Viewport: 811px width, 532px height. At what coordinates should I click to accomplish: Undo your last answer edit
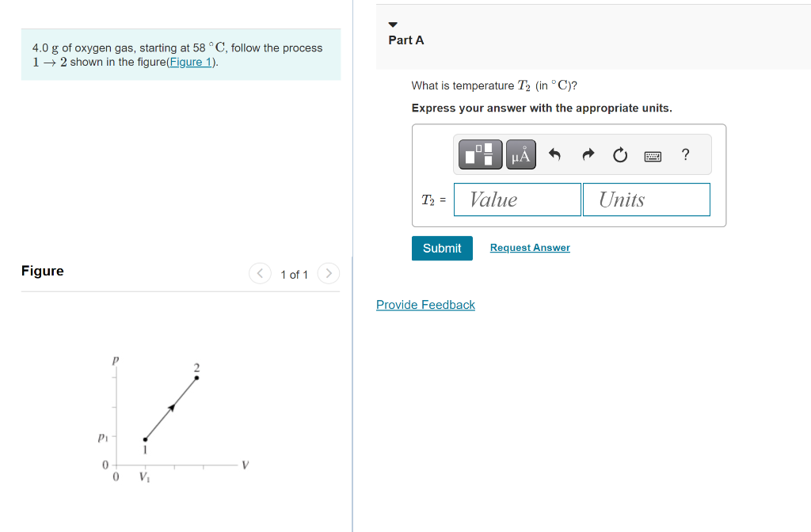(x=554, y=154)
